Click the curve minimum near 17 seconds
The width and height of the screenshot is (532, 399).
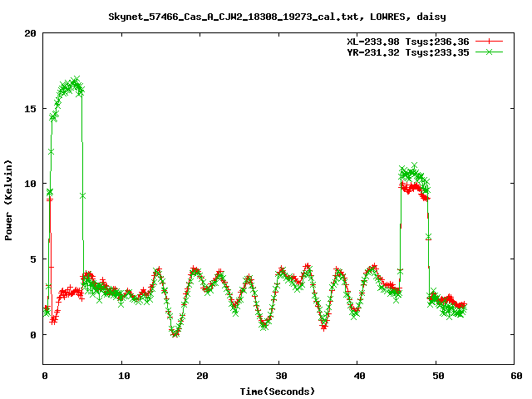point(175,333)
